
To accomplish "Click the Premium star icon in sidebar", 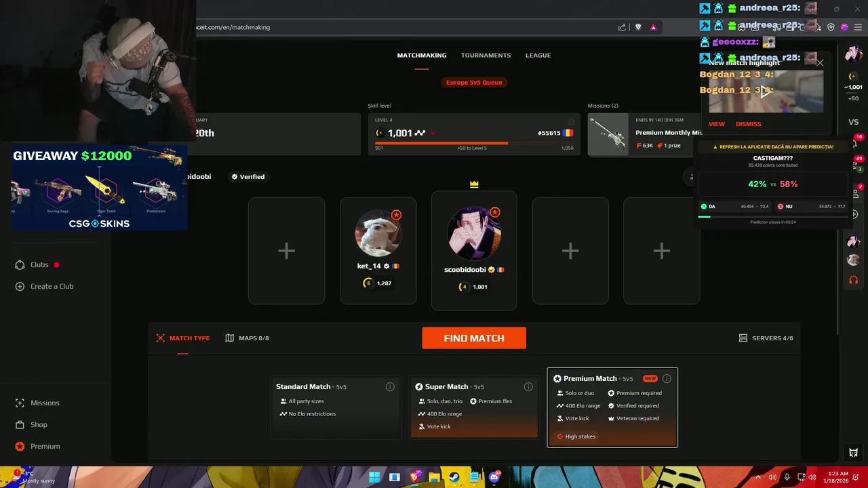I will [20, 447].
